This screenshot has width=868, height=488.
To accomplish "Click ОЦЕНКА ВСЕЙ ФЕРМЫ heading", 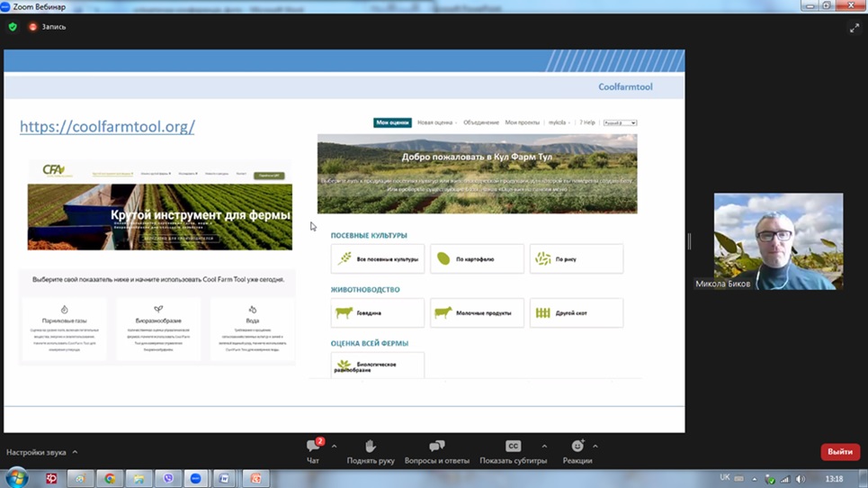I will click(369, 343).
